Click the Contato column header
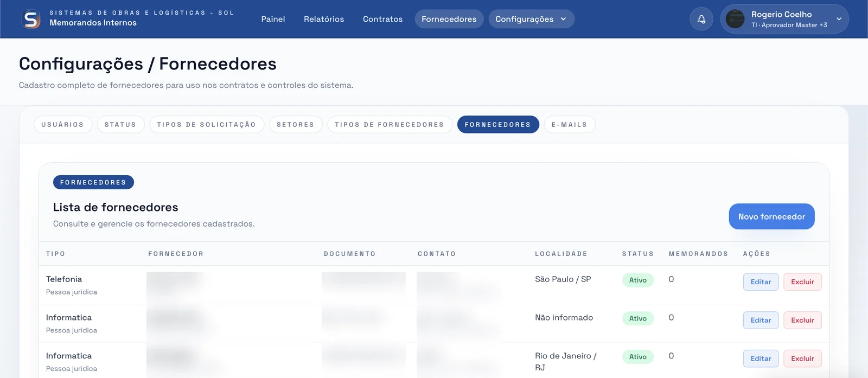 click(437, 254)
